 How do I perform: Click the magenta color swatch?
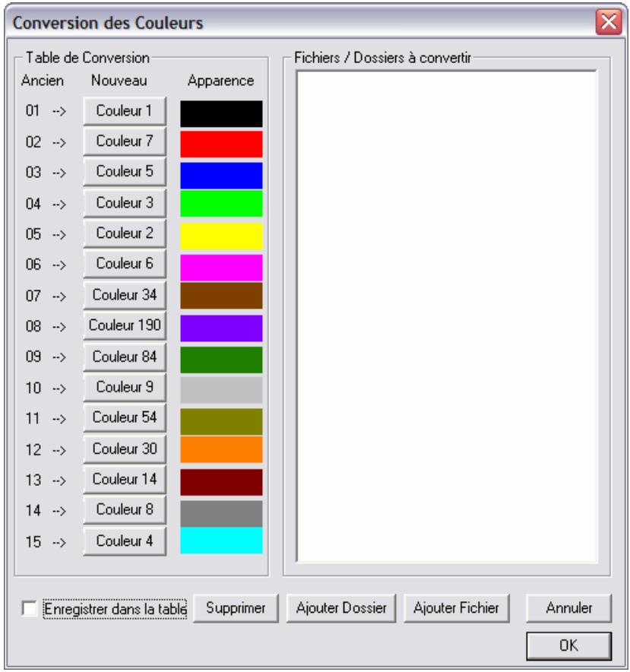click(x=221, y=268)
